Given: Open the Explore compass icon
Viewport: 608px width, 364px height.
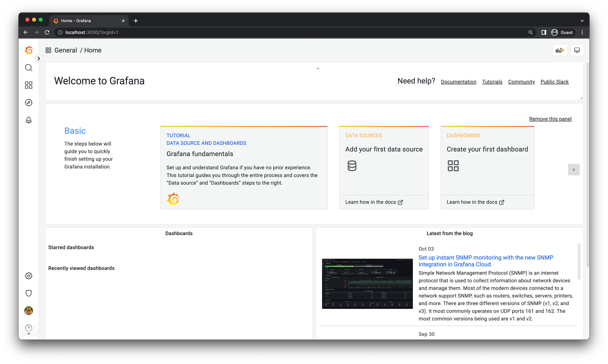Looking at the screenshot, I should coord(29,102).
